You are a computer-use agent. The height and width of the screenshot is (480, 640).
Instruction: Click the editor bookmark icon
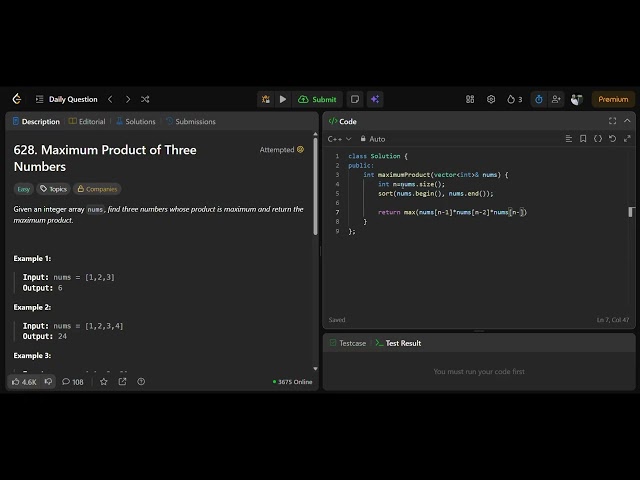click(x=583, y=139)
